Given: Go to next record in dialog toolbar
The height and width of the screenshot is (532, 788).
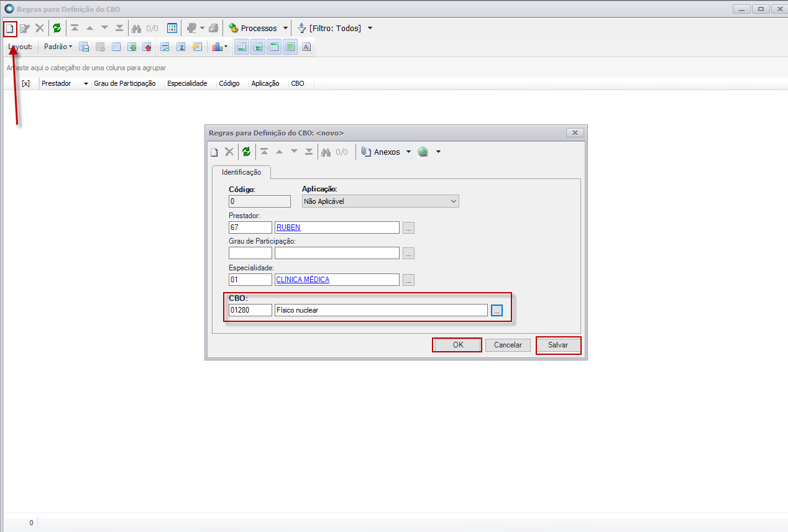Looking at the screenshot, I should 294,152.
